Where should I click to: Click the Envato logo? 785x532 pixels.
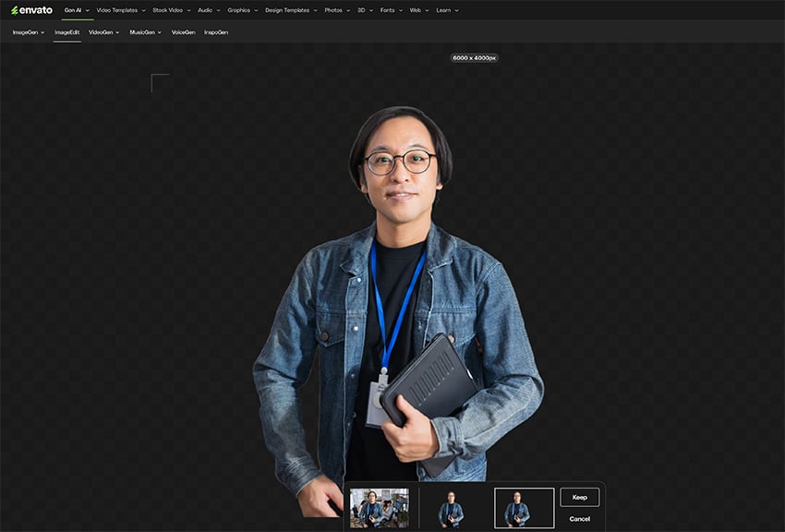(31, 10)
